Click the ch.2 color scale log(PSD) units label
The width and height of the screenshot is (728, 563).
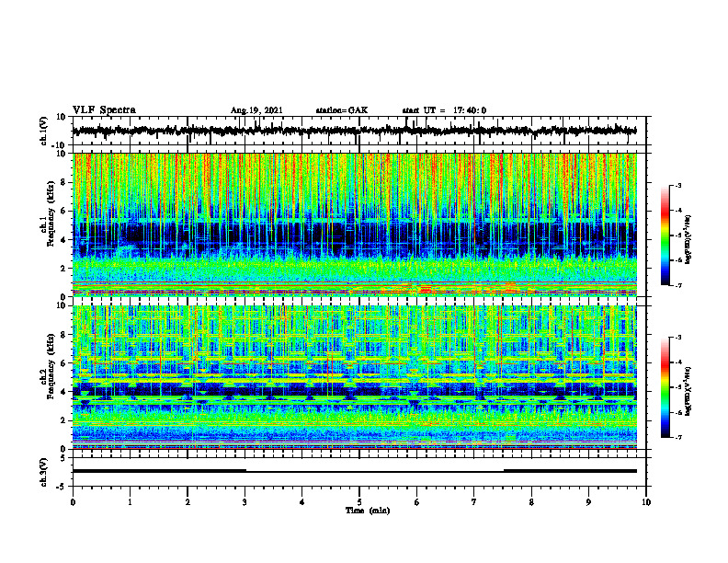688,391
